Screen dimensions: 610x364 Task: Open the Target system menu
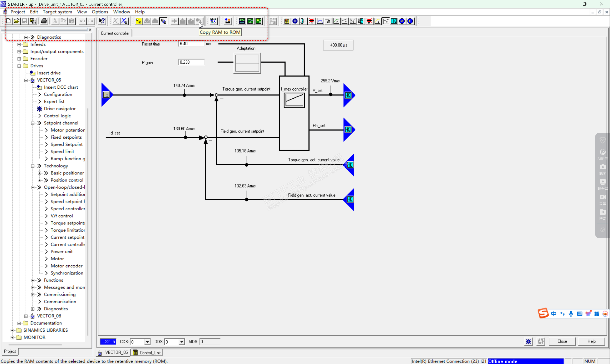[57, 12]
